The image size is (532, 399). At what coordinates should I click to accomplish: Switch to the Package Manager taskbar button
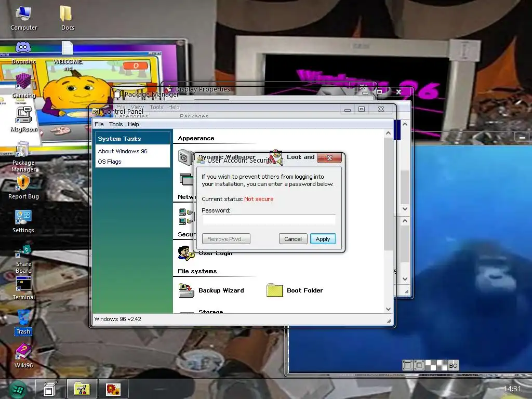pyautogui.click(x=50, y=389)
